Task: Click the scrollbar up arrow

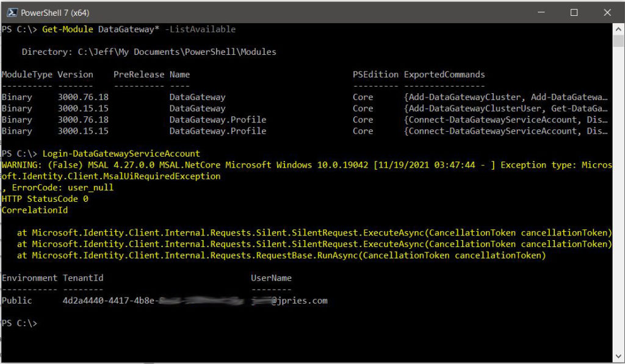Action: click(618, 29)
